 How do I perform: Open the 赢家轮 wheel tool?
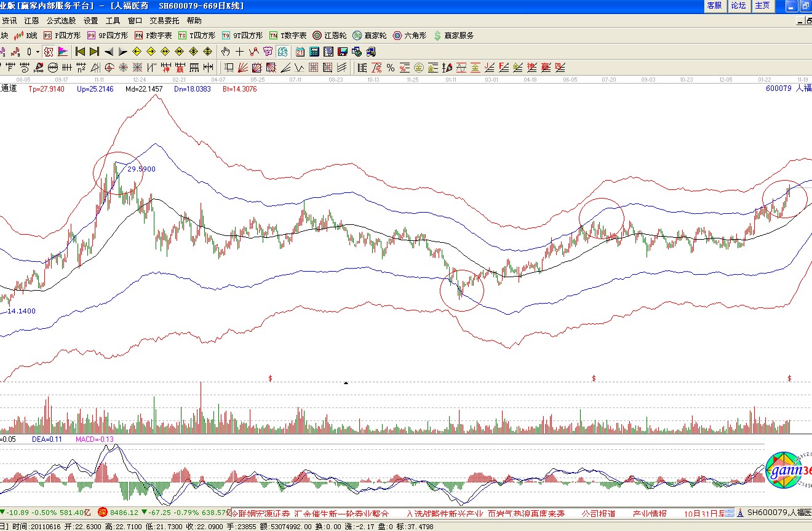(x=370, y=36)
